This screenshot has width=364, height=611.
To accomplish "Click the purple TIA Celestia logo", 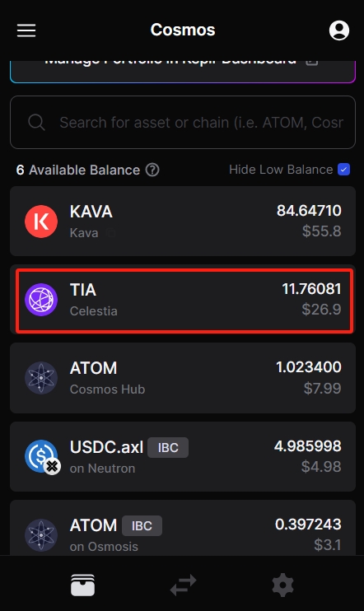I will tap(41, 300).
